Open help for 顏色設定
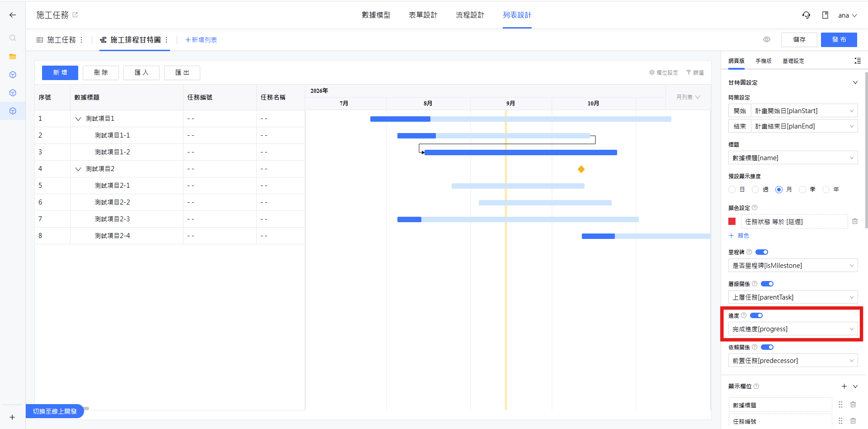This screenshot has height=429, width=868. (x=755, y=208)
